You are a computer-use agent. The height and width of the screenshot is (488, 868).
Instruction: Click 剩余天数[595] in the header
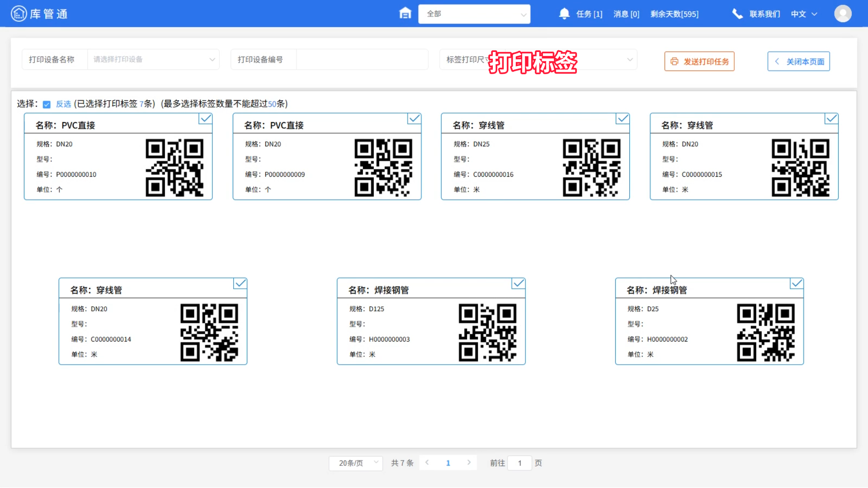675,14
